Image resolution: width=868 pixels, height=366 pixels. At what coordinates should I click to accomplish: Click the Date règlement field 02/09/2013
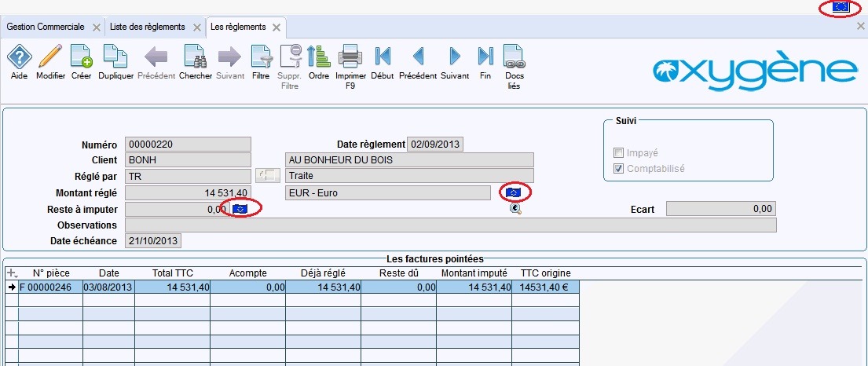coord(435,145)
